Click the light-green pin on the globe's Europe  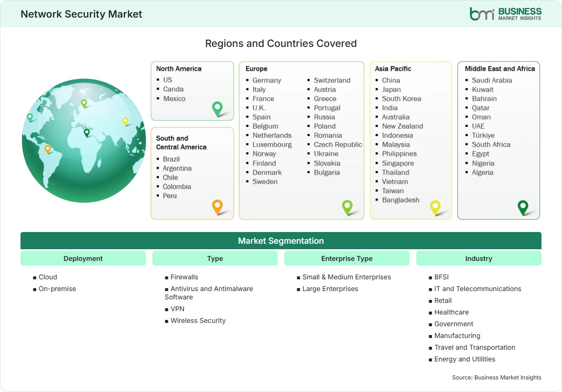pyautogui.click(x=84, y=103)
